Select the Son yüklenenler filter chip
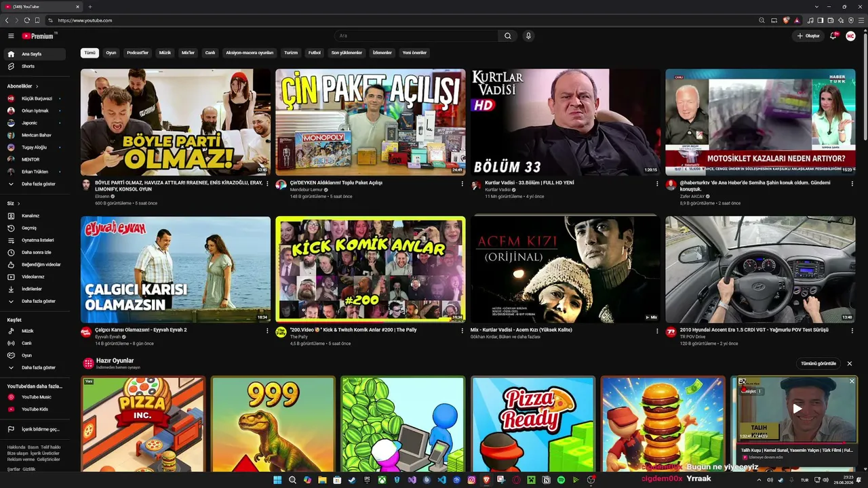This screenshot has width=868, height=488. tap(347, 53)
